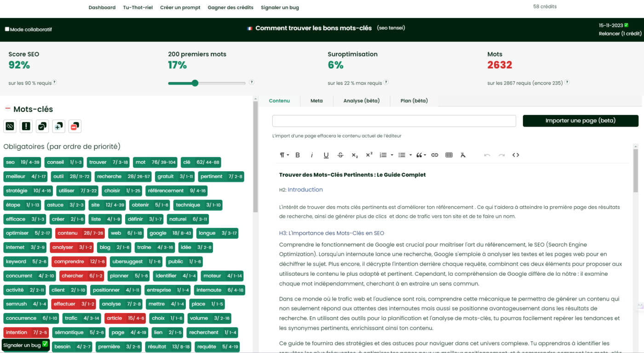The image size is (644, 353).
Task: Go to Créer un prompt
Action: (x=180, y=7)
